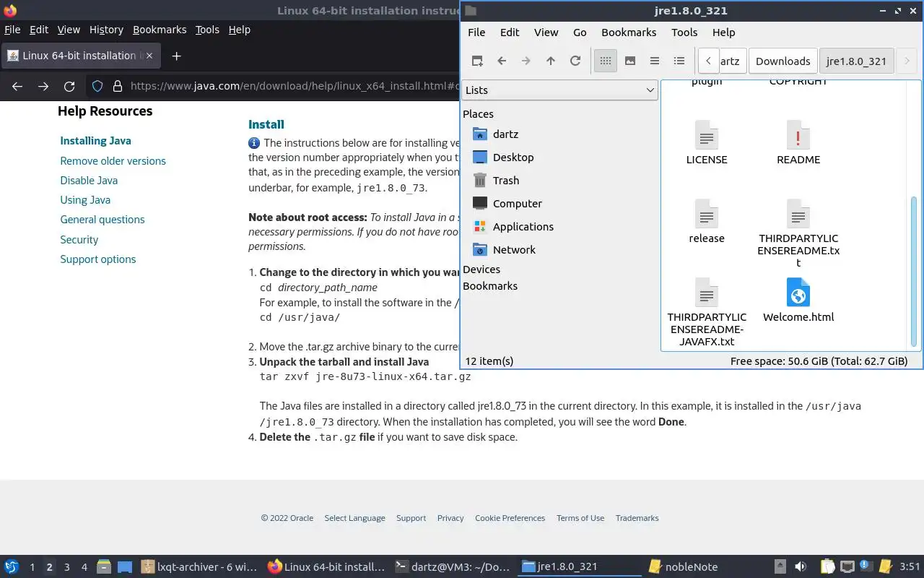The image size is (924, 578).
Task: Select THIRDPARTYLICENSEREADME-JAVAFX.txt file
Action: click(707, 313)
